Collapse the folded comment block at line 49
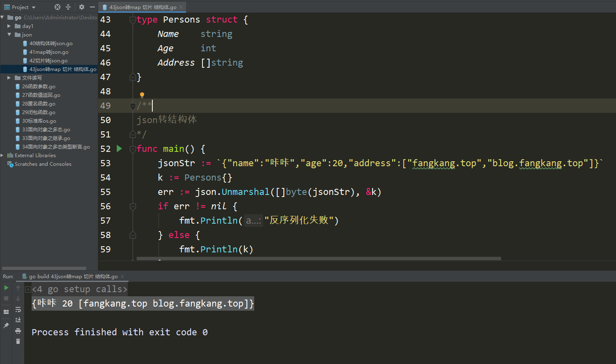Image resolution: width=616 pixels, height=364 pixels. pyautogui.click(x=132, y=105)
